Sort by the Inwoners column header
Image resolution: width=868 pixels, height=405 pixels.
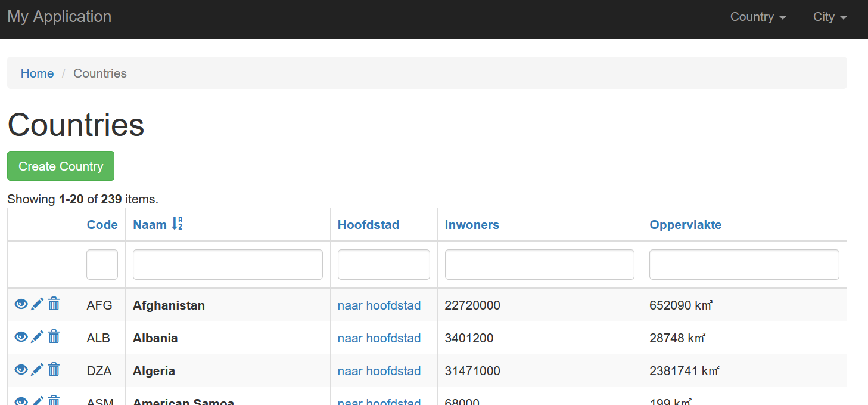tap(472, 225)
